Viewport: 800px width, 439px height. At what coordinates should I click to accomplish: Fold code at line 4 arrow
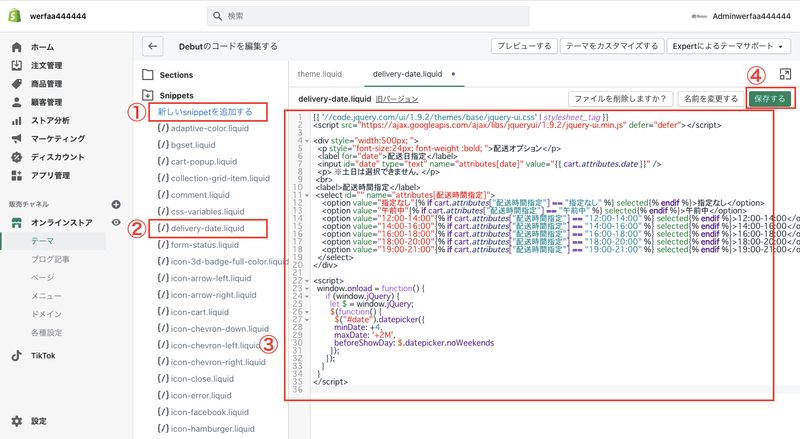coord(307,141)
